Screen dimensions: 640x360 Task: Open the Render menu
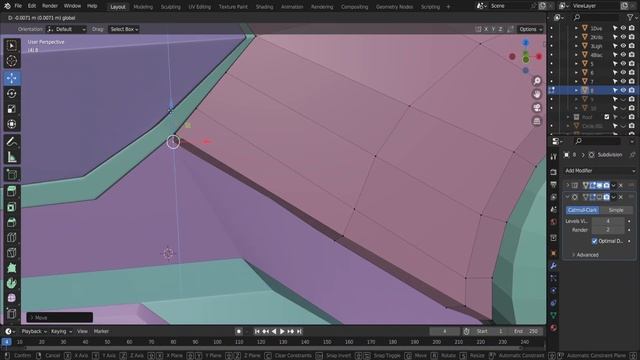point(50,6)
